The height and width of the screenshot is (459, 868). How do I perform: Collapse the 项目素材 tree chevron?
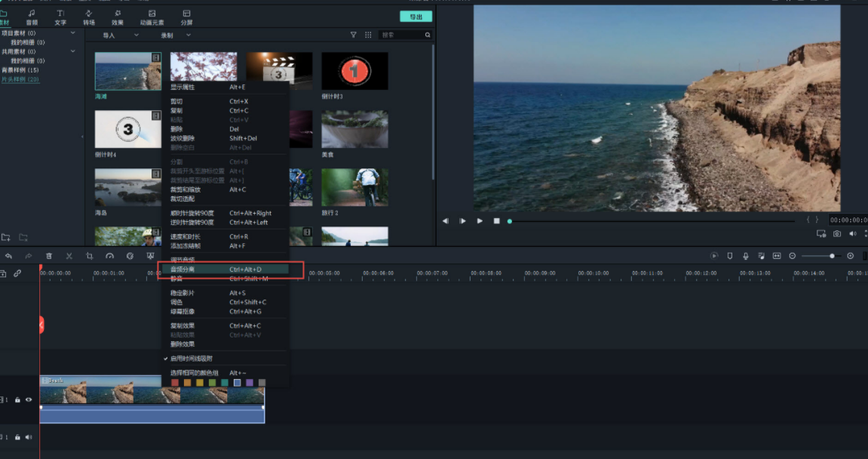pyautogui.click(x=72, y=33)
